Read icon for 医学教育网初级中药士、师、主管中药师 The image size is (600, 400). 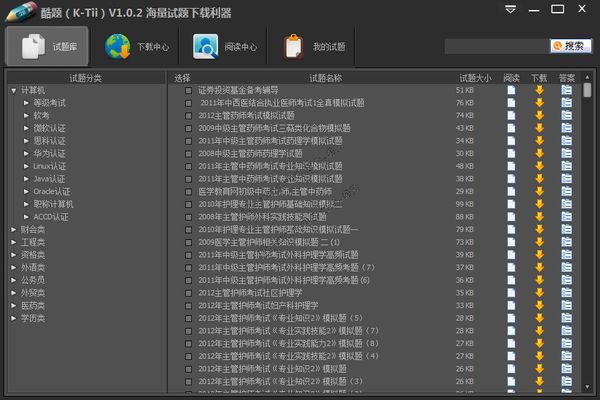(x=511, y=191)
